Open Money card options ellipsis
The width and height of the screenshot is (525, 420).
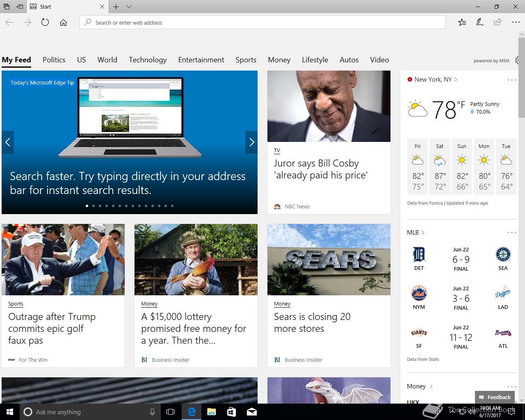[512, 387]
